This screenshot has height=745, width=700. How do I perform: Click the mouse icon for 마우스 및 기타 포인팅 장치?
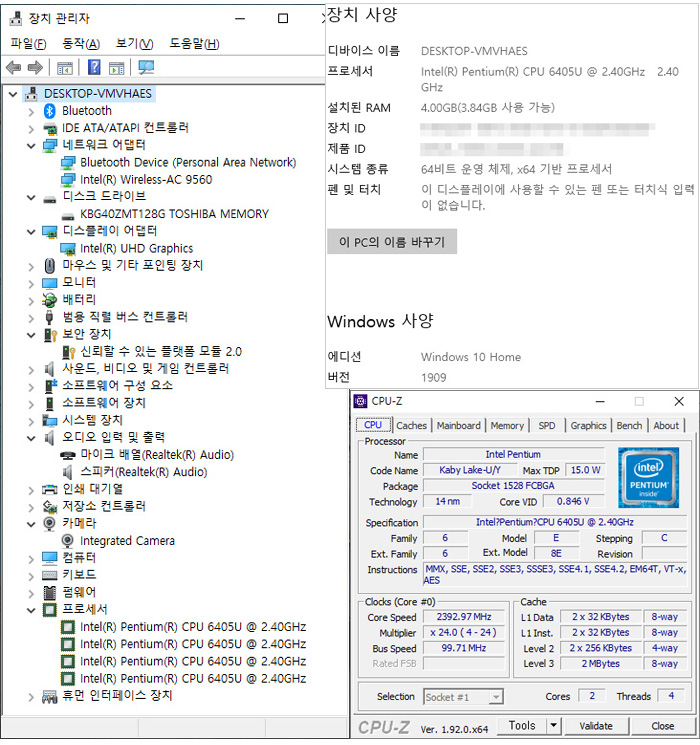click(49, 266)
